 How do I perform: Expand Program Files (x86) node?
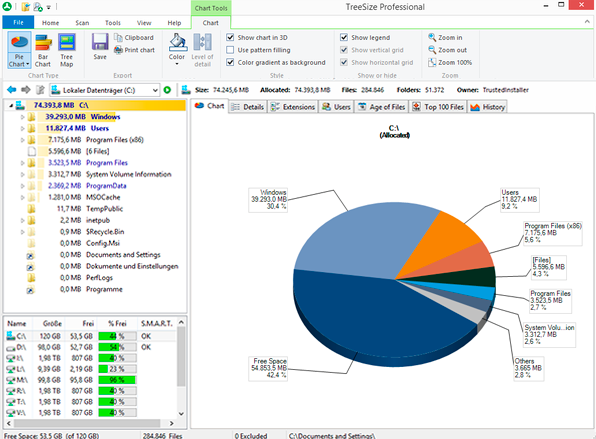tap(22, 140)
